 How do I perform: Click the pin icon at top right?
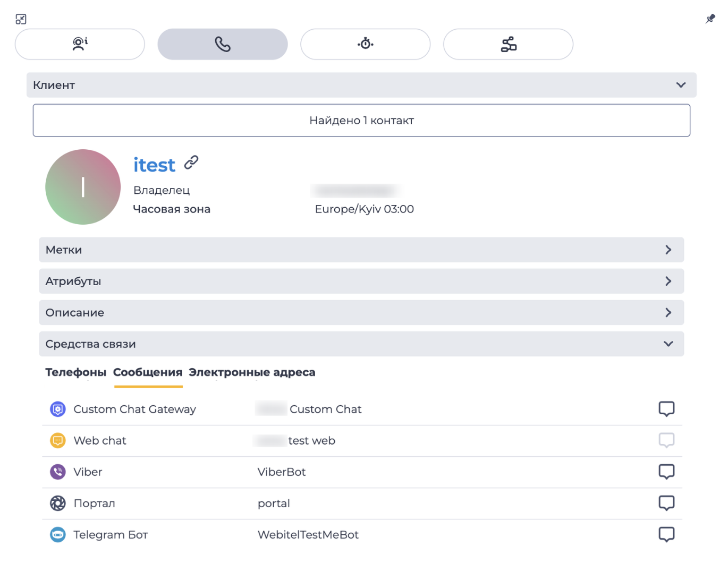[710, 19]
